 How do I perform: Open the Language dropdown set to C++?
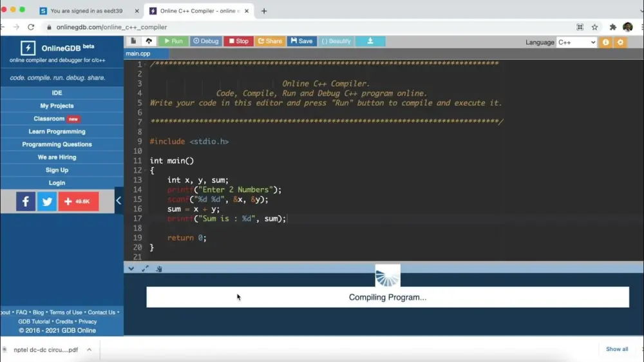coord(576,43)
